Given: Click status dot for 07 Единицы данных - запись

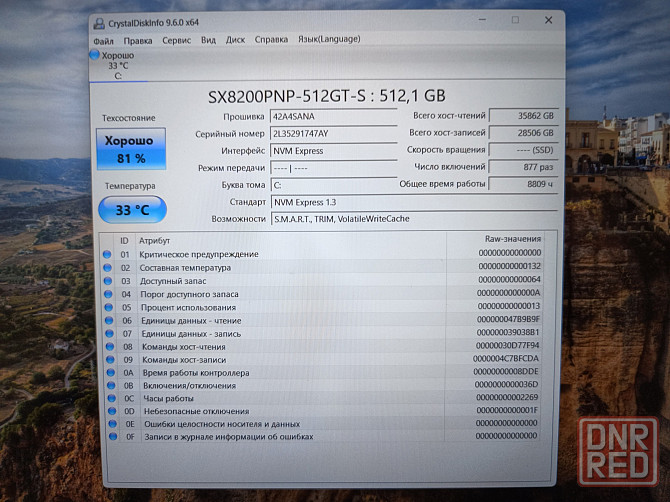Looking at the screenshot, I should click(109, 334).
